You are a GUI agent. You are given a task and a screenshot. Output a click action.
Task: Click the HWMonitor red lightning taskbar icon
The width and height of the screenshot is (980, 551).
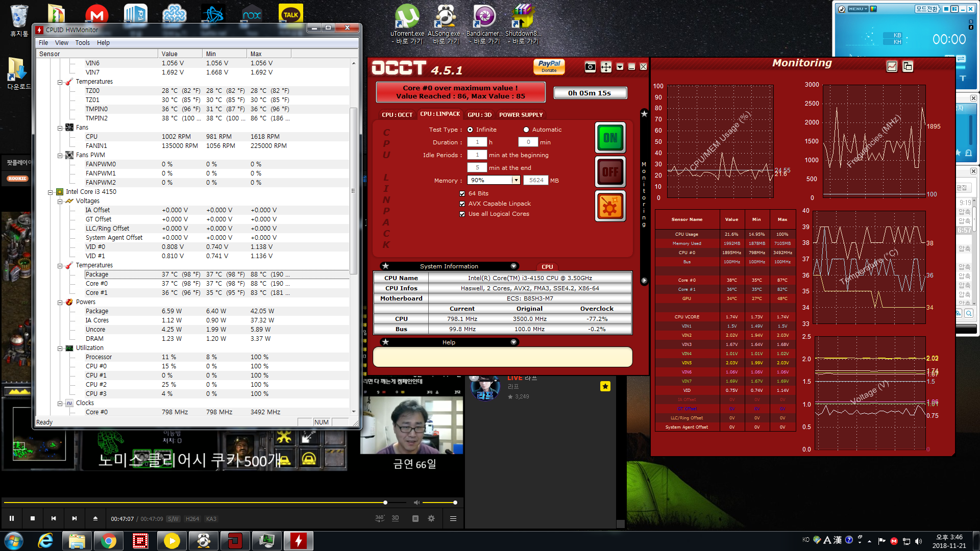298,541
